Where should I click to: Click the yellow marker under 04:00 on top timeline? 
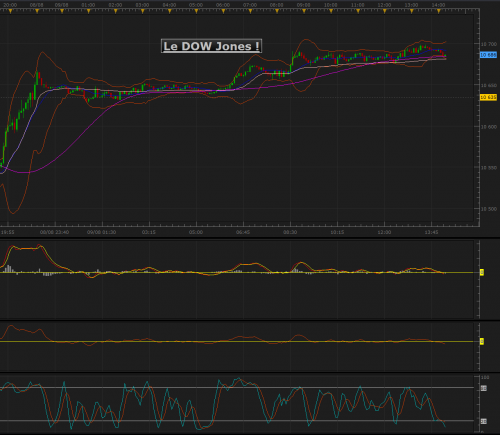click(170, 11)
